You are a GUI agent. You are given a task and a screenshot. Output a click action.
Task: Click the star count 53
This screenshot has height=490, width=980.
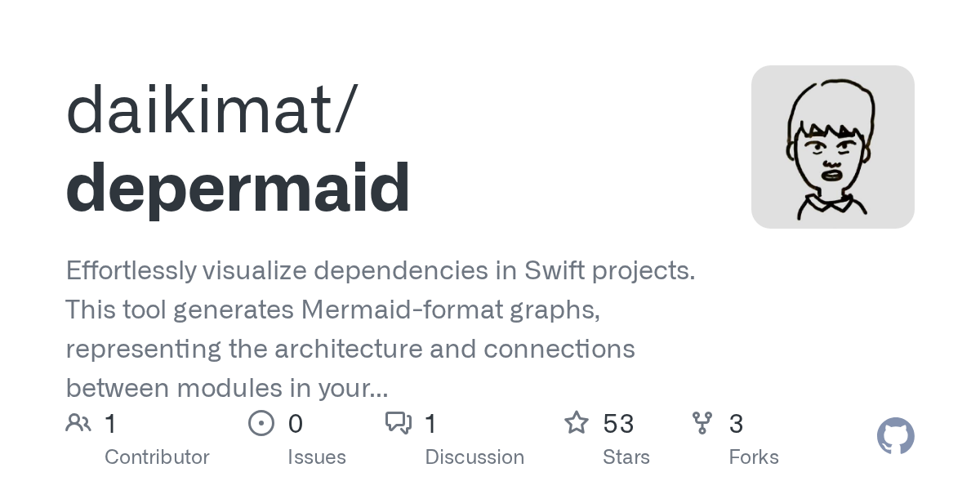tap(618, 424)
